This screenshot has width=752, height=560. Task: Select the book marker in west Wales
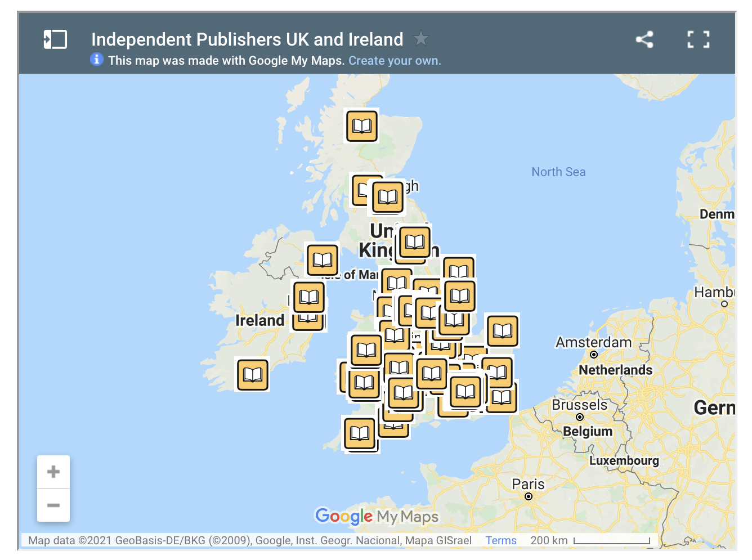click(366, 350)
